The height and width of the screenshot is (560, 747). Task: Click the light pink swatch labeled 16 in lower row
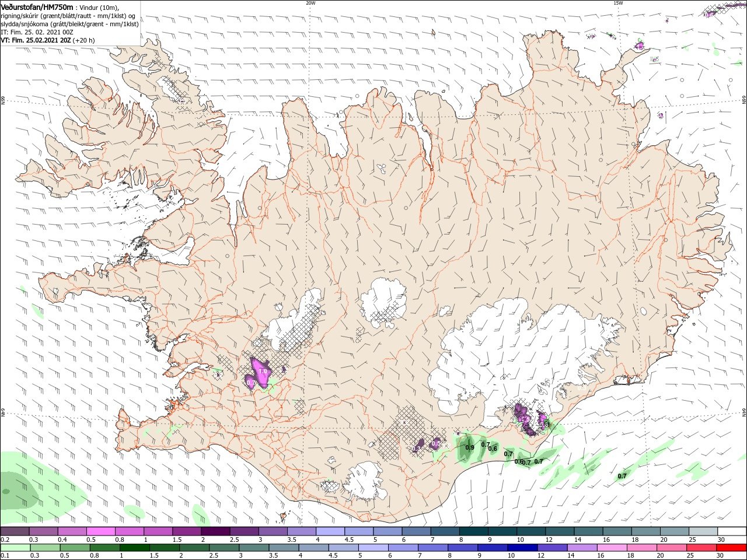[612, 548]
